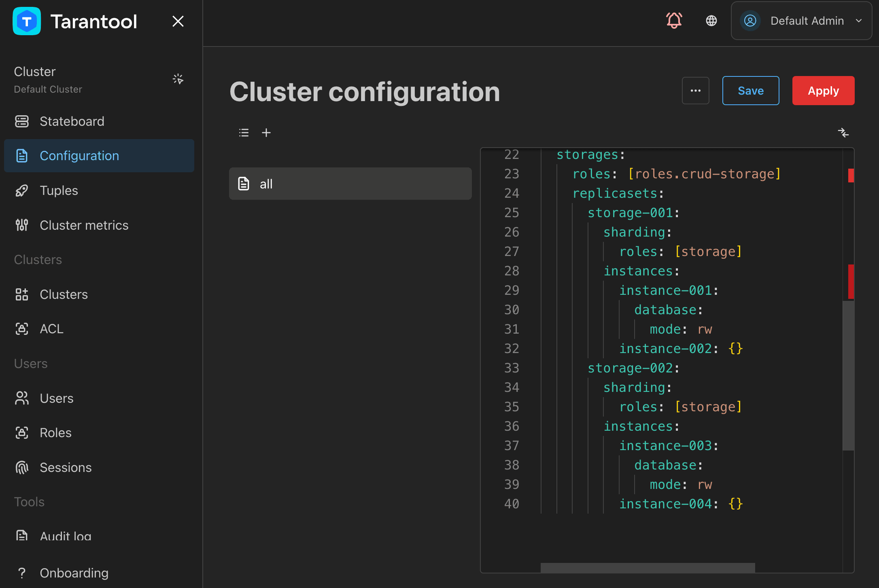The image size is (879, 588).
Task: Open notifications bell
Action: point(674,20)
